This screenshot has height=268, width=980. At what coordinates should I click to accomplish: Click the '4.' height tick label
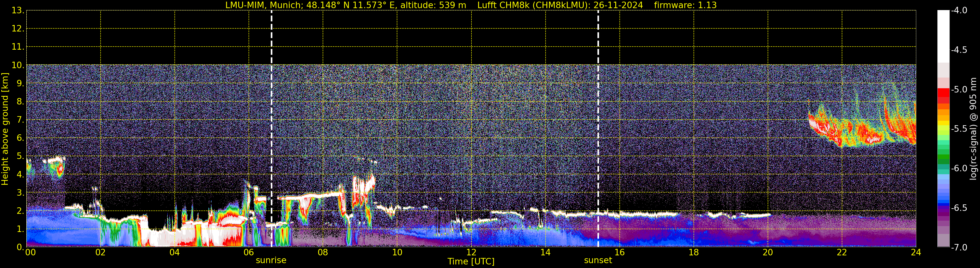tap(20, 174)
